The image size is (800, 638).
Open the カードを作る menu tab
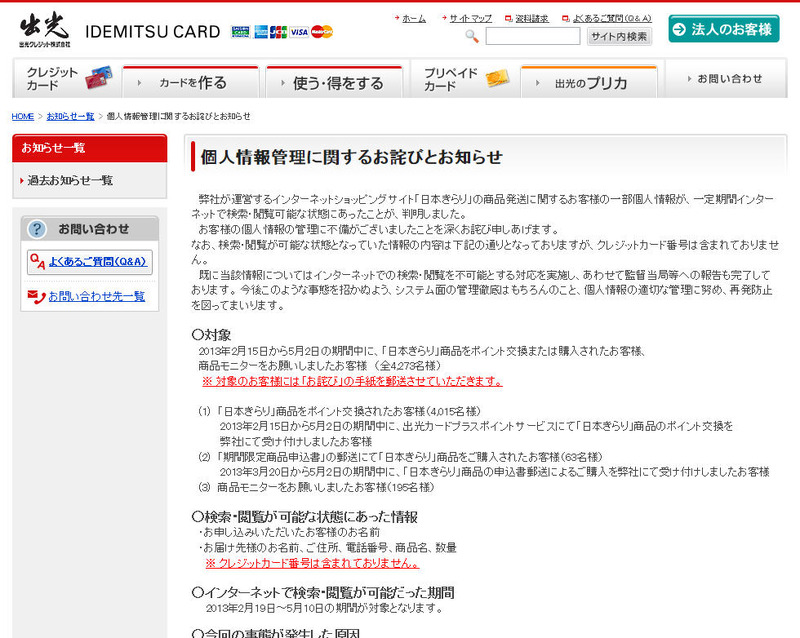coord(191,83)
